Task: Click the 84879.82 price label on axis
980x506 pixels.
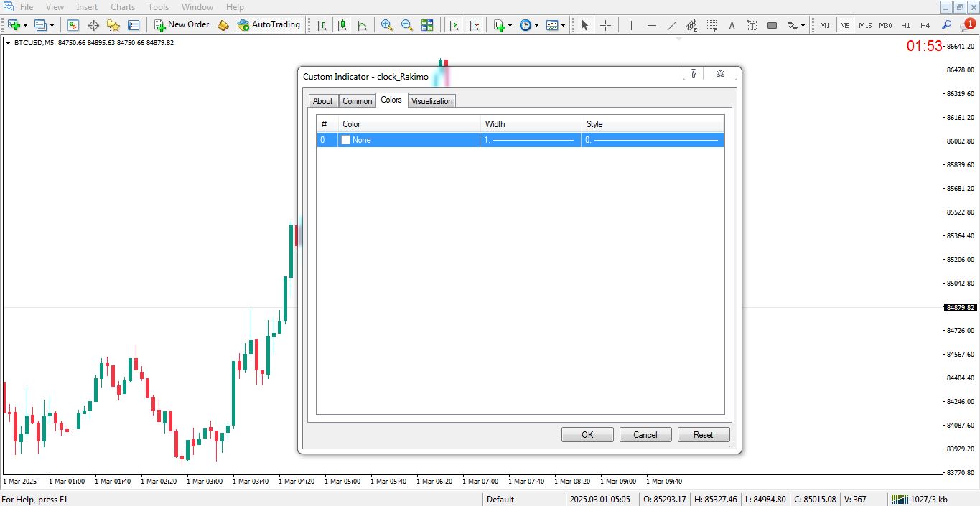Action: [x=961, y=308]
